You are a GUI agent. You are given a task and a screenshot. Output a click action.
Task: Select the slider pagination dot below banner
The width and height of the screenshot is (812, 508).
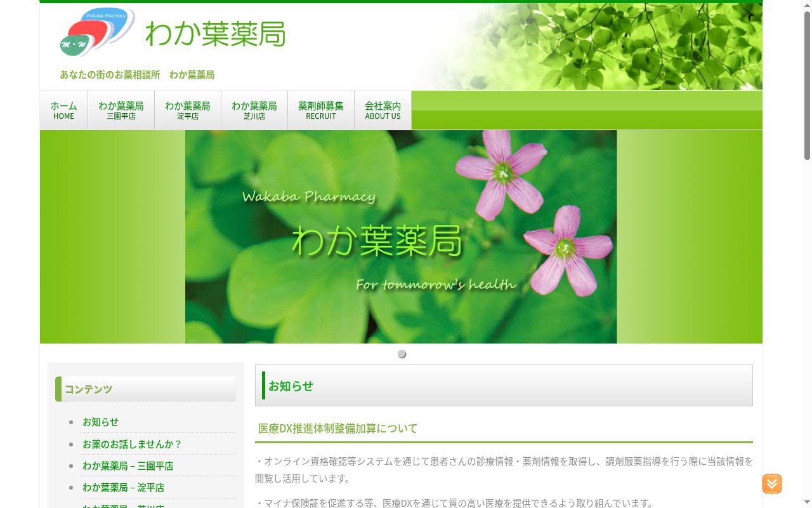(x=402, y=354)
